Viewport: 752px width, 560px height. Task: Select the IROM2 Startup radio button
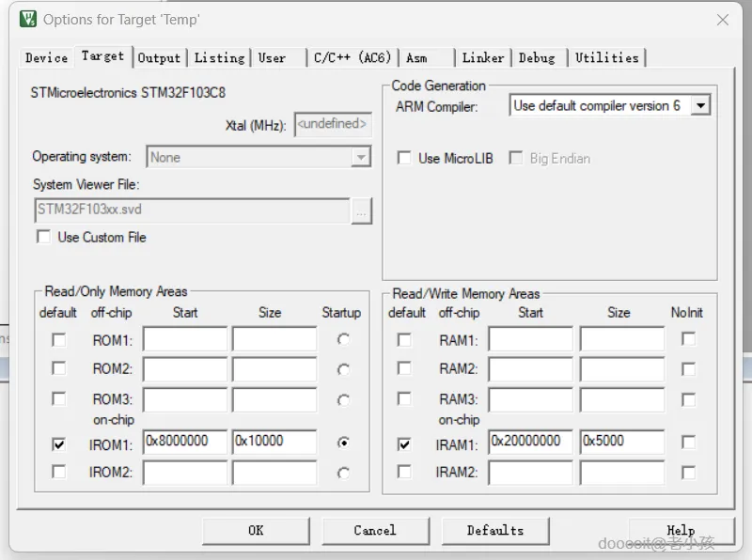343,474
